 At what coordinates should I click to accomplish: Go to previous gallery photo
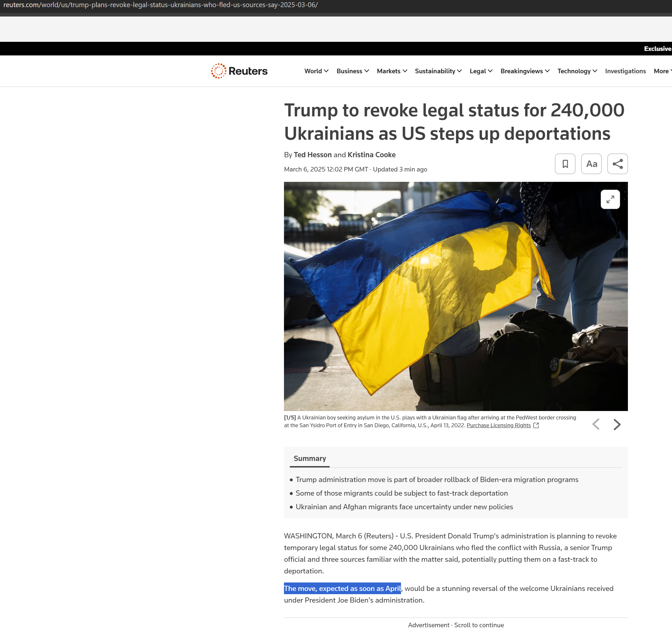point(596,424)
